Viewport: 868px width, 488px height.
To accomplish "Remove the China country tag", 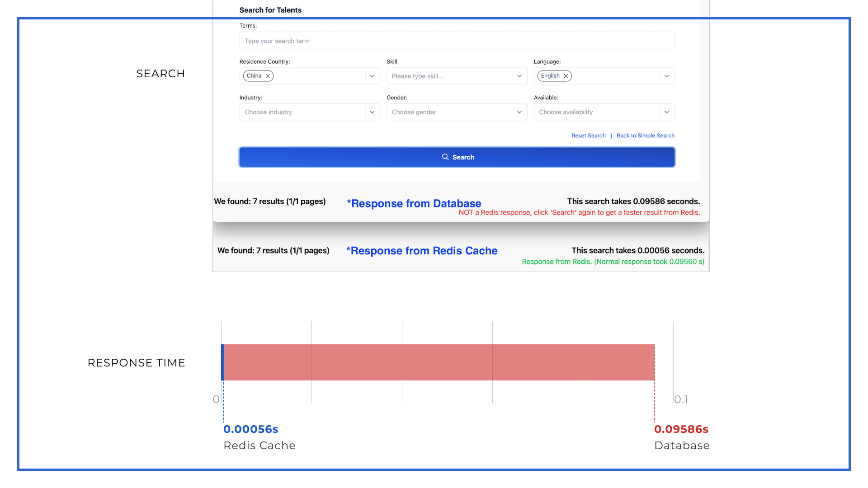I will click(268, 76).
